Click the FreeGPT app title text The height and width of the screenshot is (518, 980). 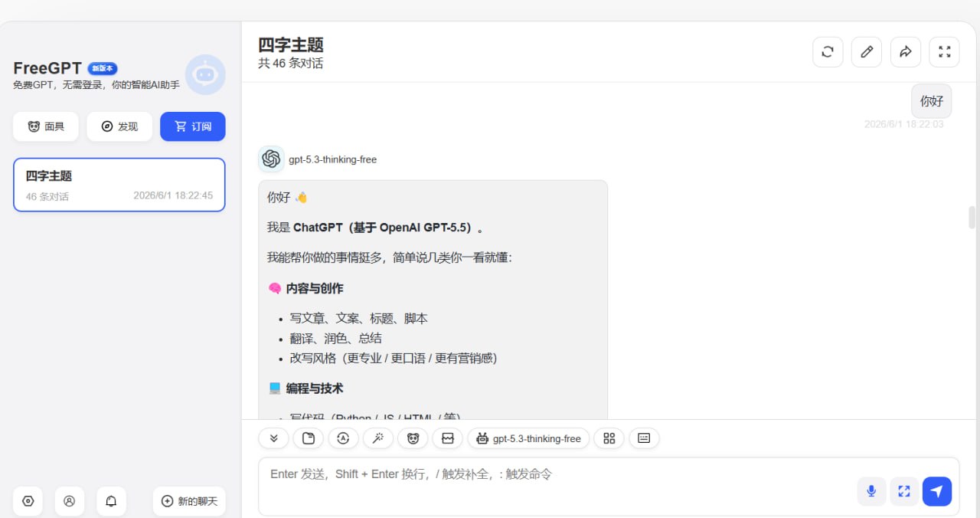pyautogui.click(x=47, y=68)
